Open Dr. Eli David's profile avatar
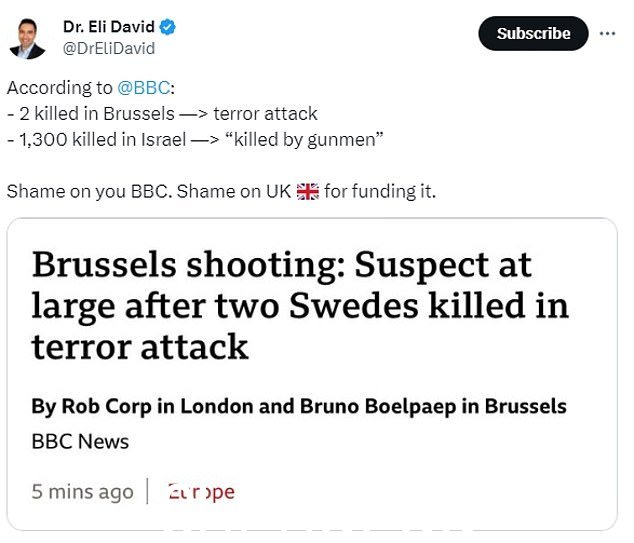The width and height of the screenshot is (634, 543). (27, 39)
